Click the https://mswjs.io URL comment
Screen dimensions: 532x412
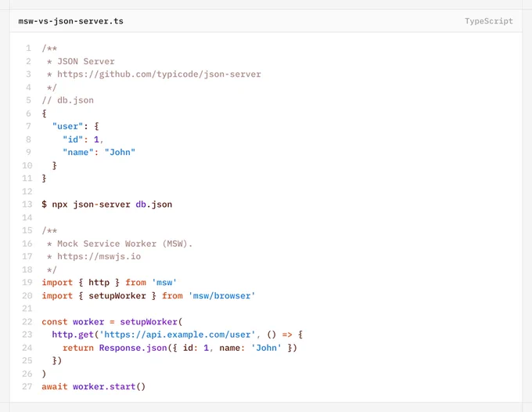pyautogui.click(x=99, y=256)
